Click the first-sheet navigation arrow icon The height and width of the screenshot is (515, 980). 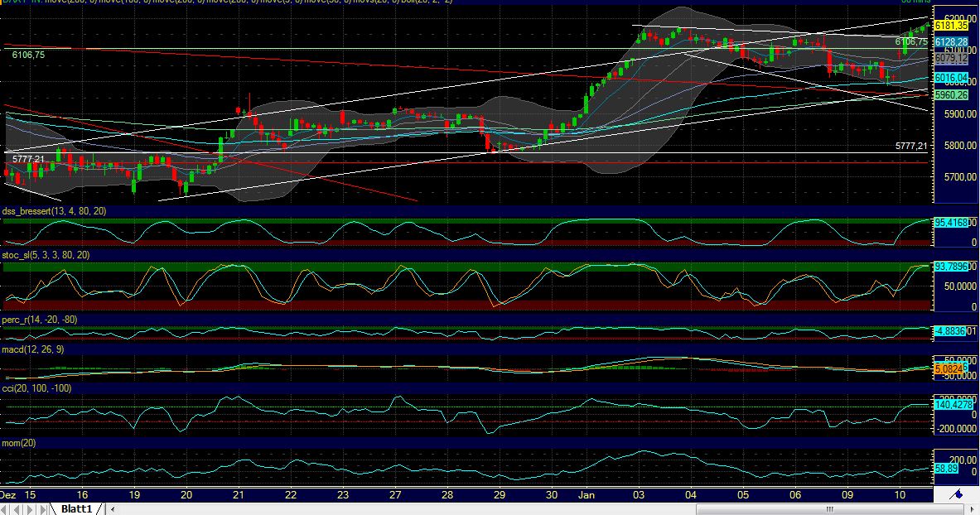pyautogui.click(x=5, y=508)
